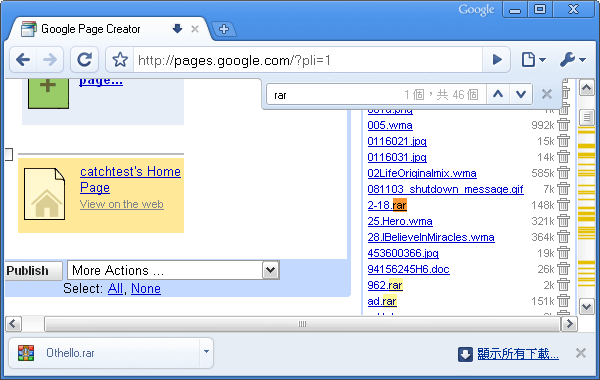Select None pages link
This screenshot has height=380, width=600.
click(x=146, y=289)
